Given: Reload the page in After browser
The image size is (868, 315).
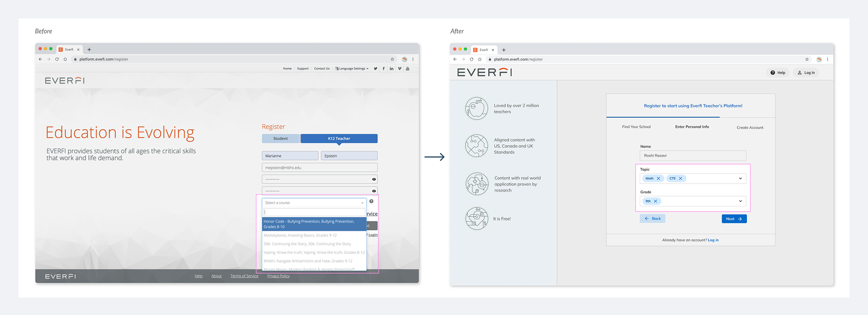Looking at the screenshot, I should point(472,59).
